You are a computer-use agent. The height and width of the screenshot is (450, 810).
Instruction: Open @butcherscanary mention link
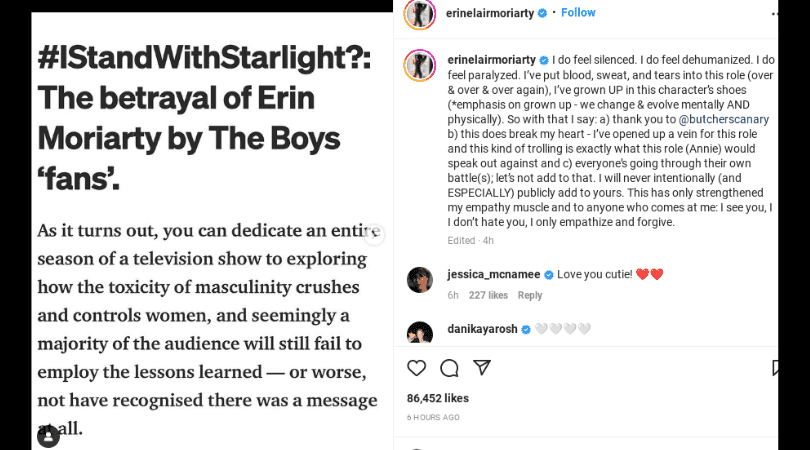click(723, 119)
